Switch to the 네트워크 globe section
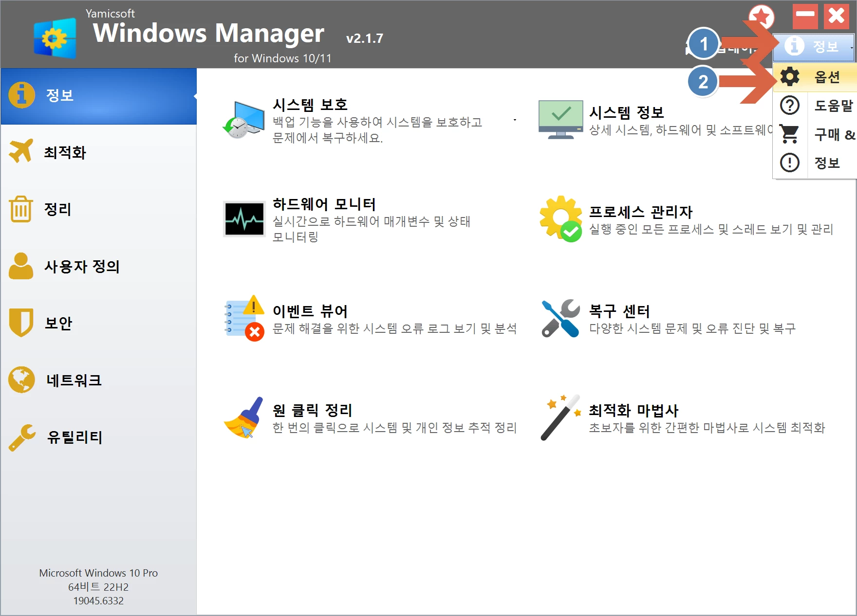857x616 pixels. (99, 380)
